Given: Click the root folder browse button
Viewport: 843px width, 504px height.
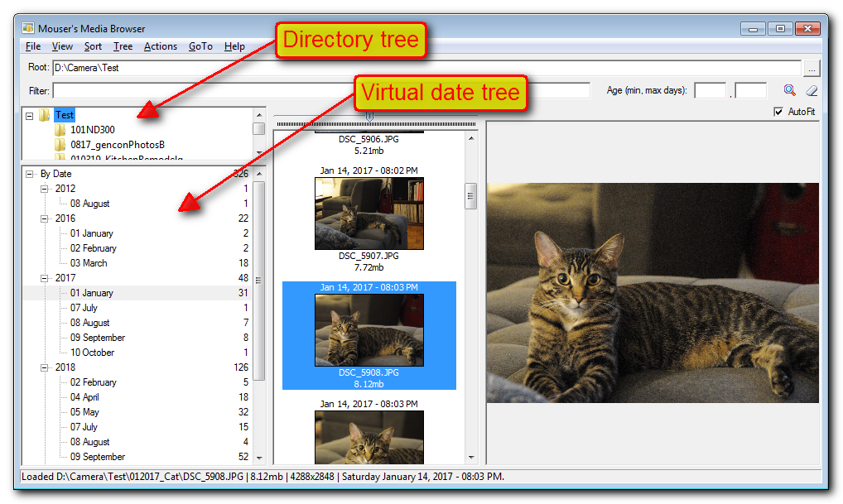Looking at the screenshot, I should pos(812,68).
